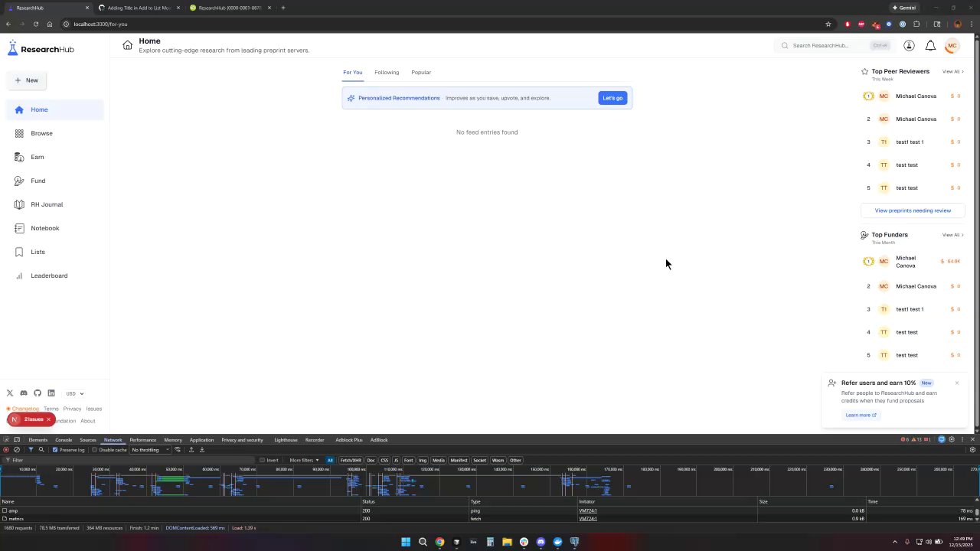This screenshot has width=980, height=551.
Task: Open the USD currency dropdown
Action: click(75, 393)
